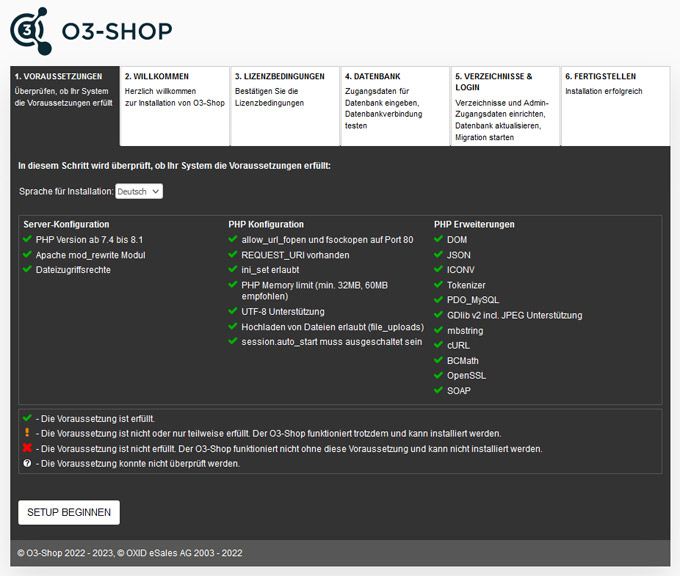The width and height of the screenshot is (680, 576).
Task: Click green check beside SOAP
Action: [438, 390]
